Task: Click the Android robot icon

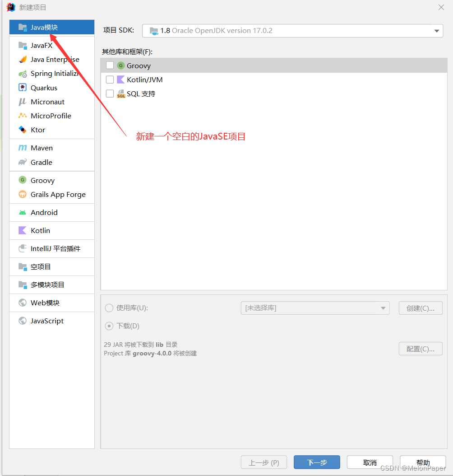Action: (x=23, y=213)
